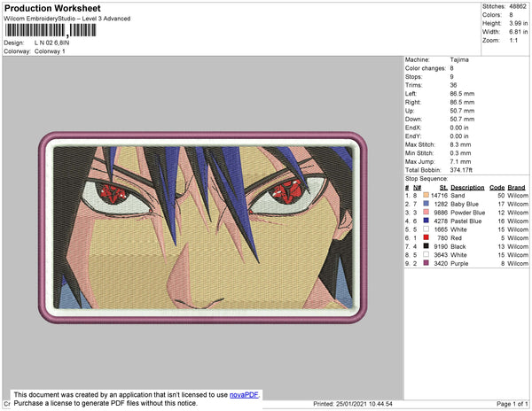Click the Purple color swatch
532x411 pixels.
[426, 263]
